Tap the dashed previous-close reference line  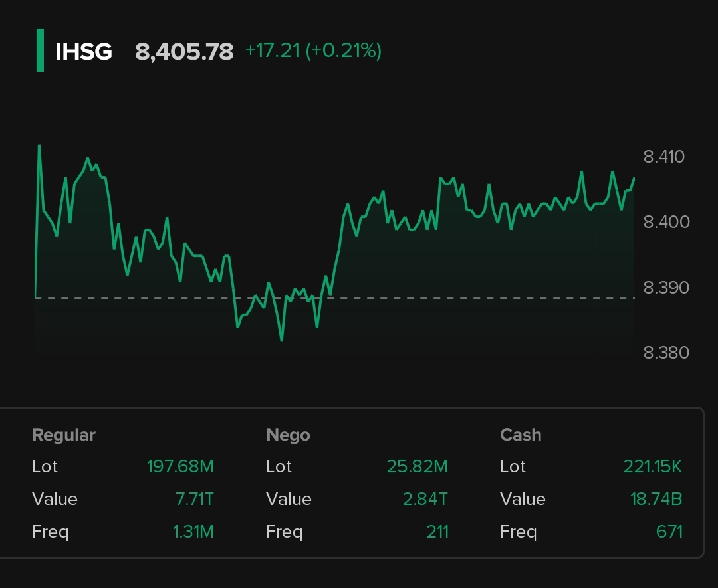465,298
